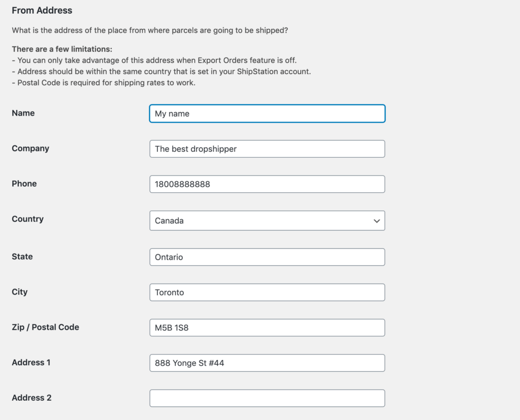Click the 'Zip / Postal Code' label
The height and width of the screenshot is (420, 520).
(45, 327)
